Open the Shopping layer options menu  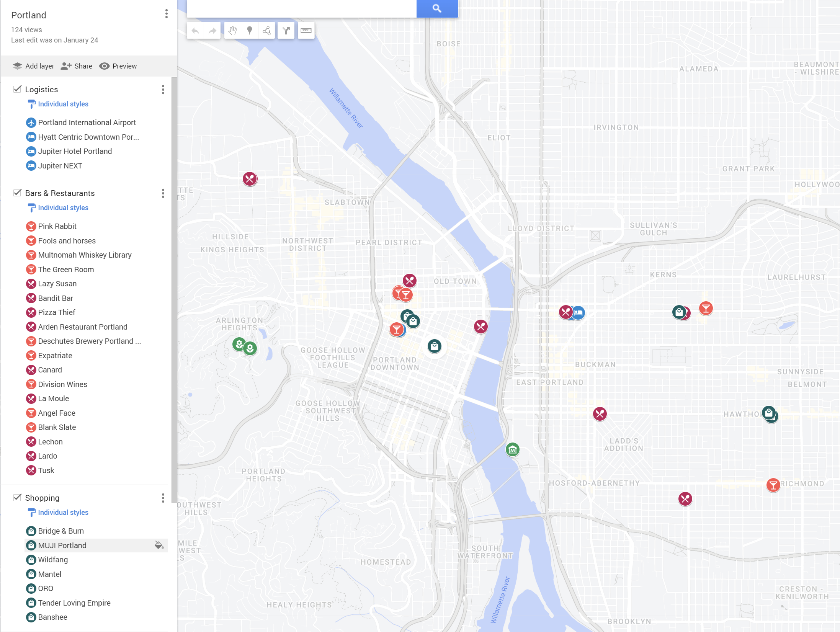click(x=163, y=498)
